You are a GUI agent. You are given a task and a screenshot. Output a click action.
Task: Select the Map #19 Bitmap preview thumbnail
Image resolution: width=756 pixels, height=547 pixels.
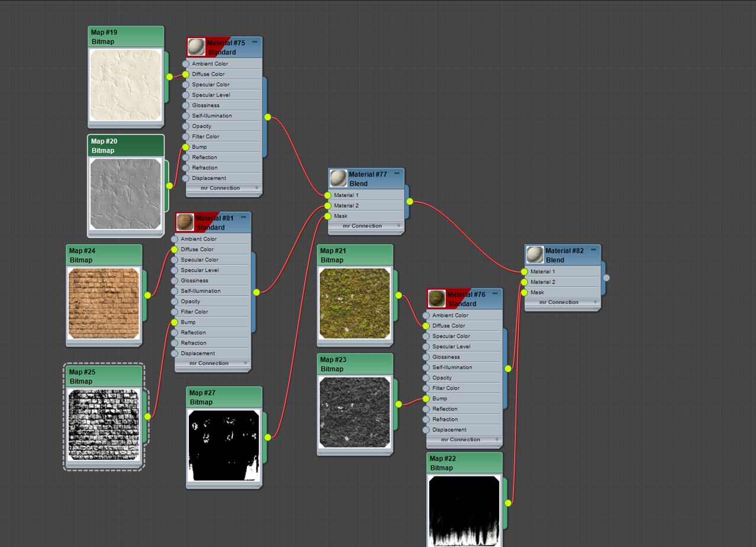[126, 86]
